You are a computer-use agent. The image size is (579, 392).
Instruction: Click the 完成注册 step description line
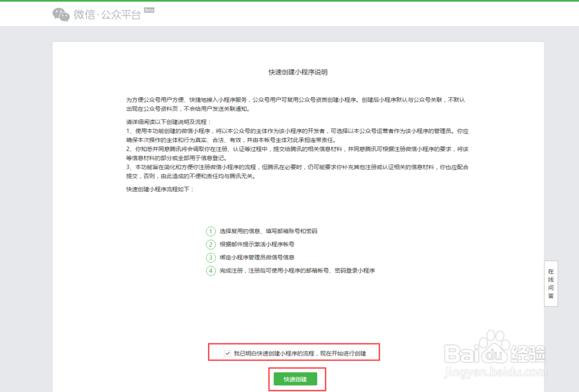[x=298, y=270]
